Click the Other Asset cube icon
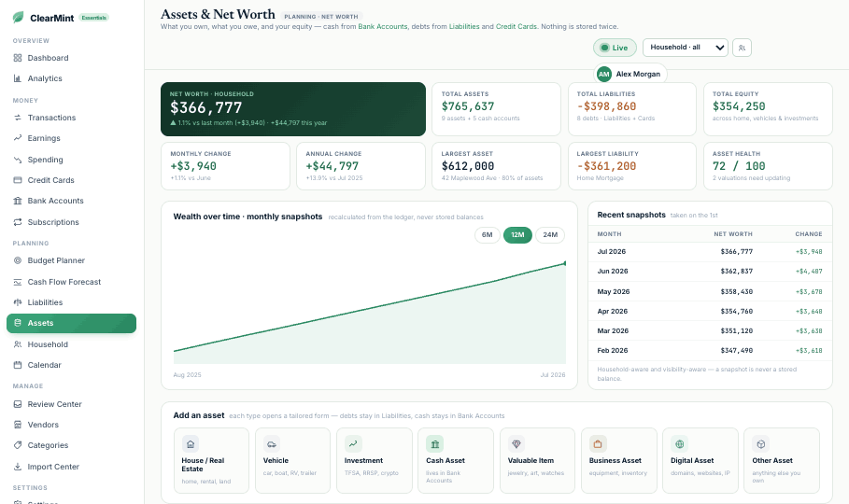 [x=761, y=444]
